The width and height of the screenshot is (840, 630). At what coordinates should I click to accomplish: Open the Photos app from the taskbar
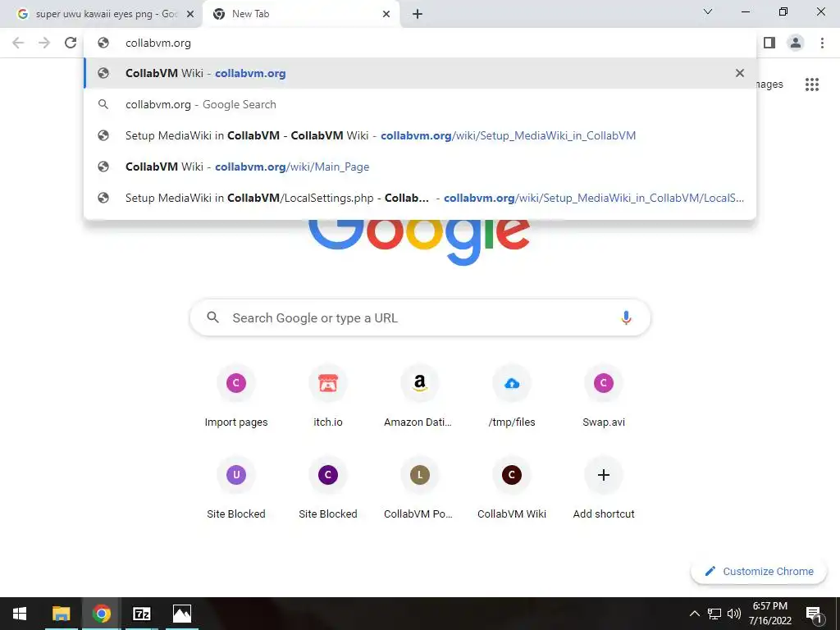point(181,614)
